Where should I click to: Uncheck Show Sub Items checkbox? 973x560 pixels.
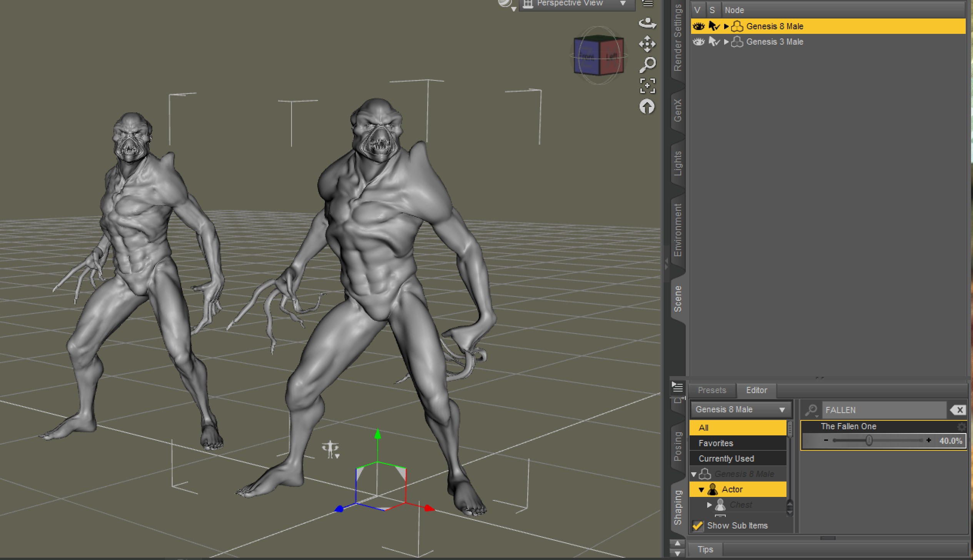(x=698, y=525)
